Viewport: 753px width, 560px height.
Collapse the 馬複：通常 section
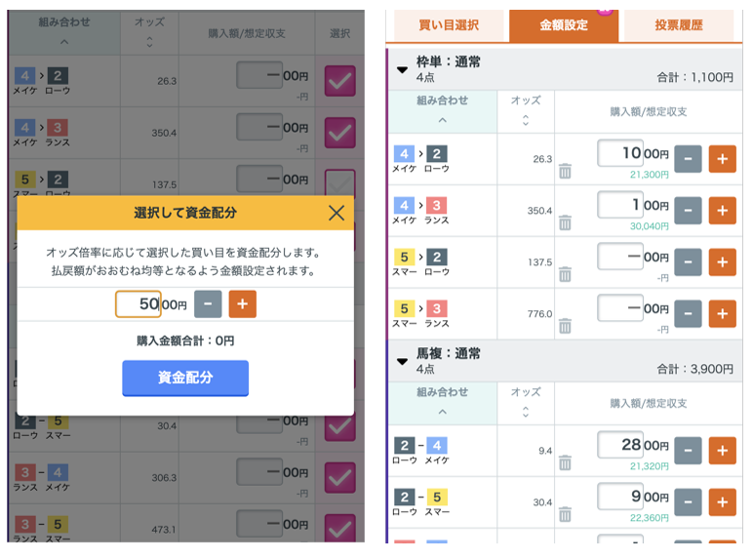click(x=403, y=361)
